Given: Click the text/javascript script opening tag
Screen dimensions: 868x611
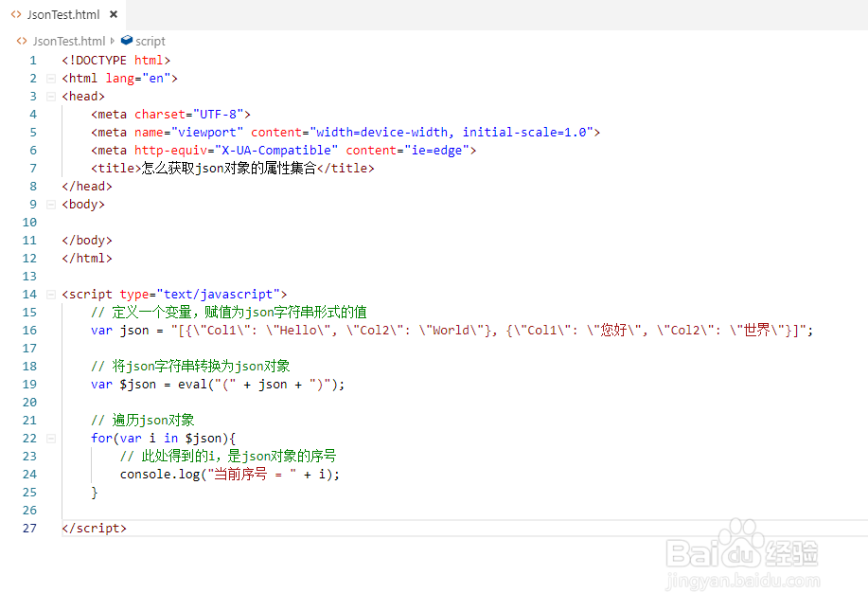Looking at the screenshot, I should [174, 295].
